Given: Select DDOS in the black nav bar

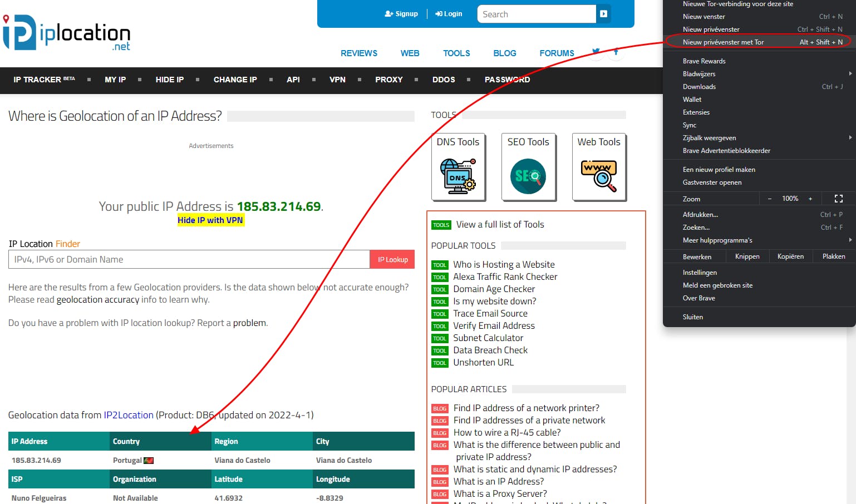Looking at the screenshot, I should tap(444, 80).
